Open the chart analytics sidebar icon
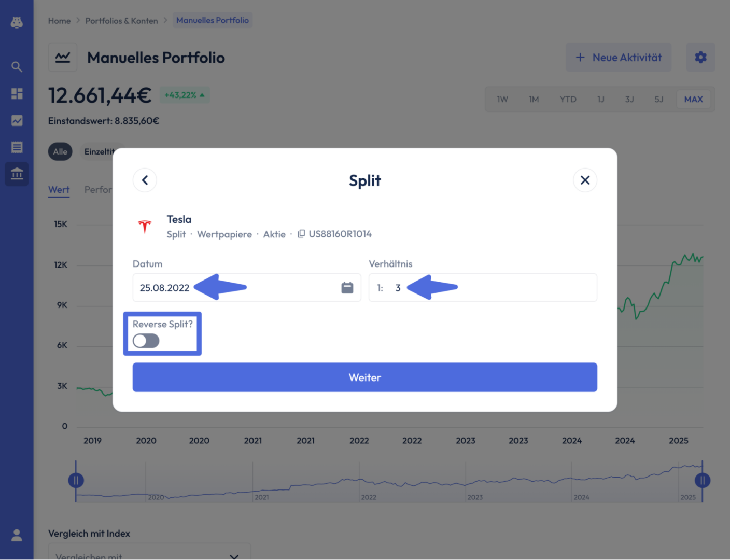 pyautogui.click(x=17, y=120)
